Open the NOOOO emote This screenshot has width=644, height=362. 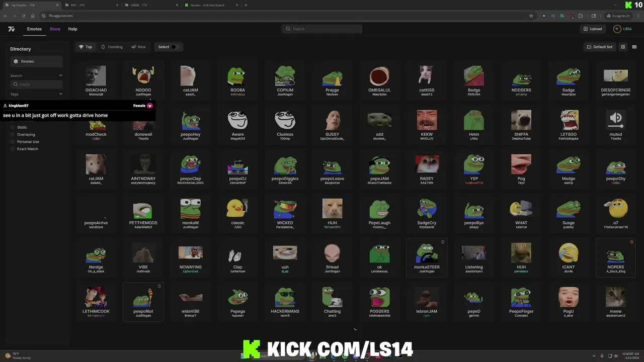coord(143,80)
